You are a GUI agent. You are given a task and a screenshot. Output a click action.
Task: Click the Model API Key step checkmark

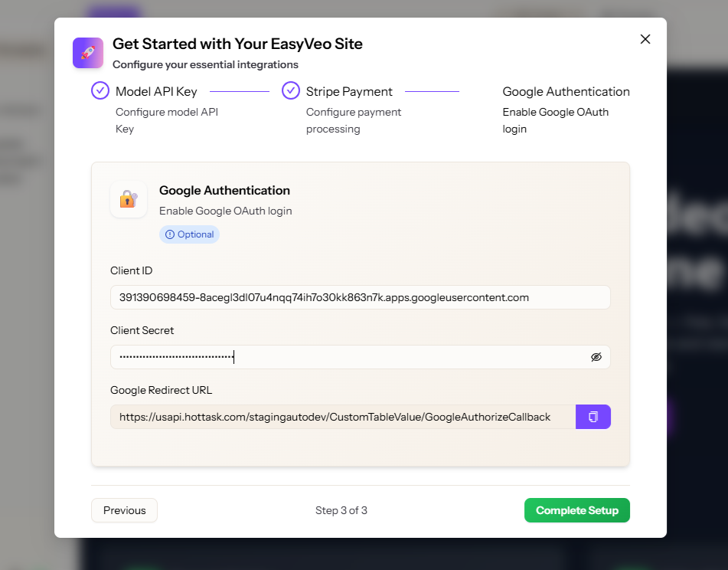click(x=100, y=90)
